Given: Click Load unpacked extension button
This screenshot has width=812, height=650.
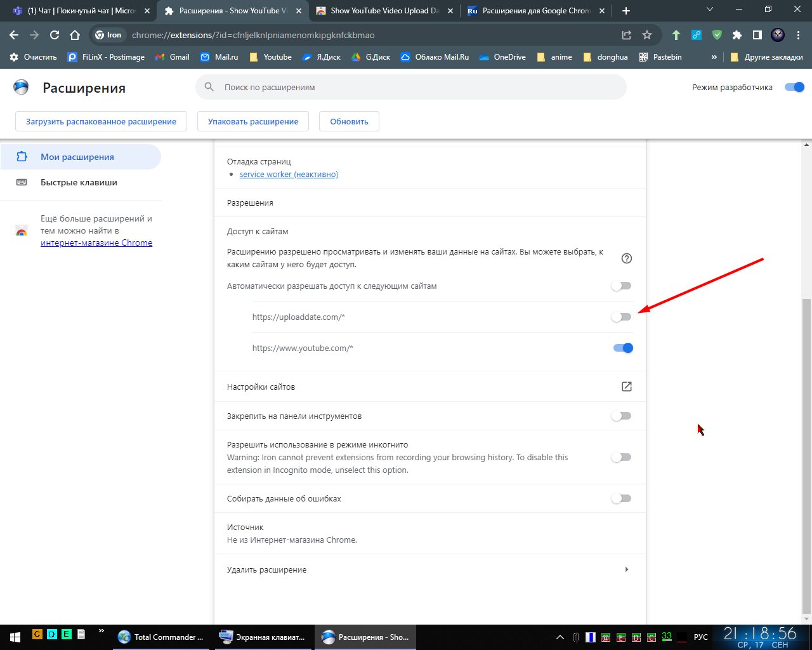Looking at the screenshot, I should point(101,121).
